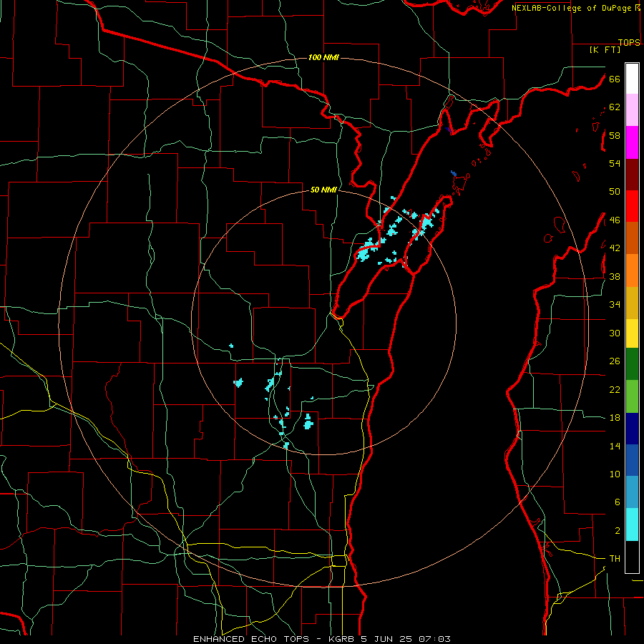
Task: Click the light green 22 kft swatch
Action: click(632, 396)
